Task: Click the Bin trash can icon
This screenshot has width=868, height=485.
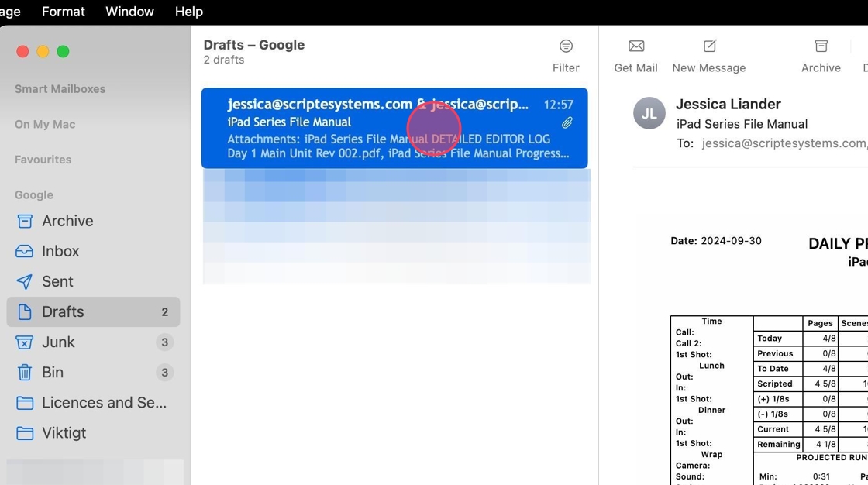Action: tap(24, 372)
